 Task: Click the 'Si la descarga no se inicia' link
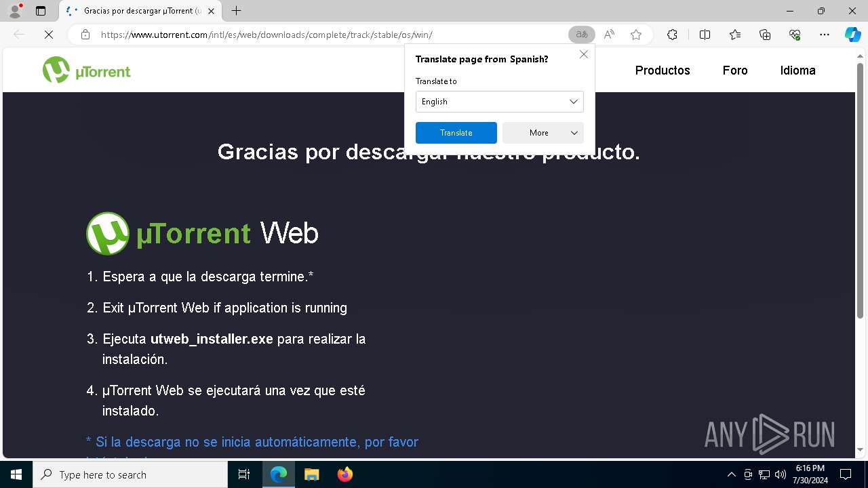(x=252, y=442)
